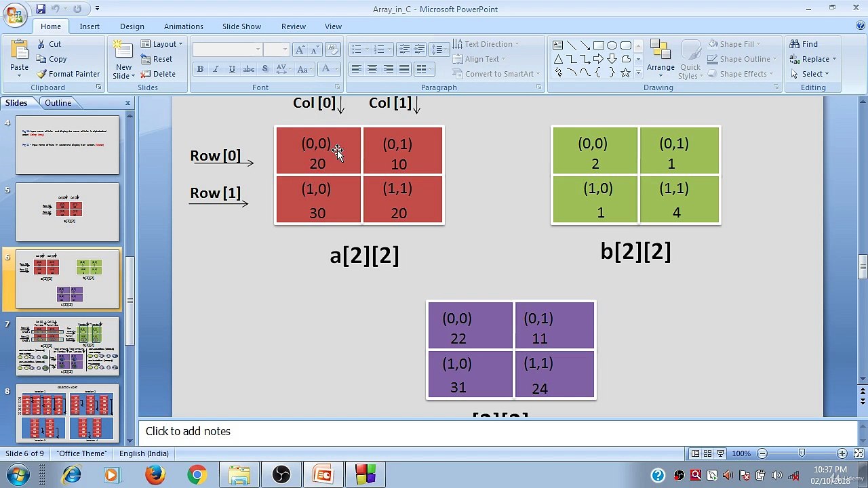Toggle Italic formatting

[216, 69]
